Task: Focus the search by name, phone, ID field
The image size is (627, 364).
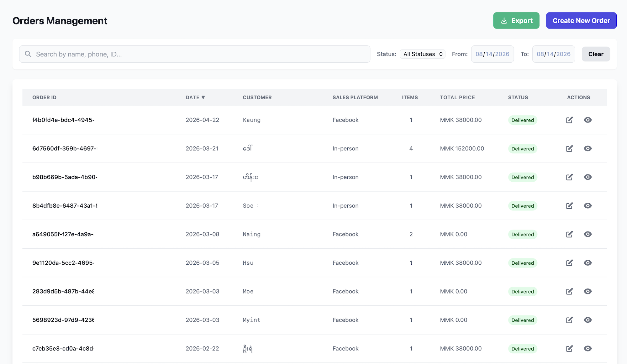Action: click(195, 54)
